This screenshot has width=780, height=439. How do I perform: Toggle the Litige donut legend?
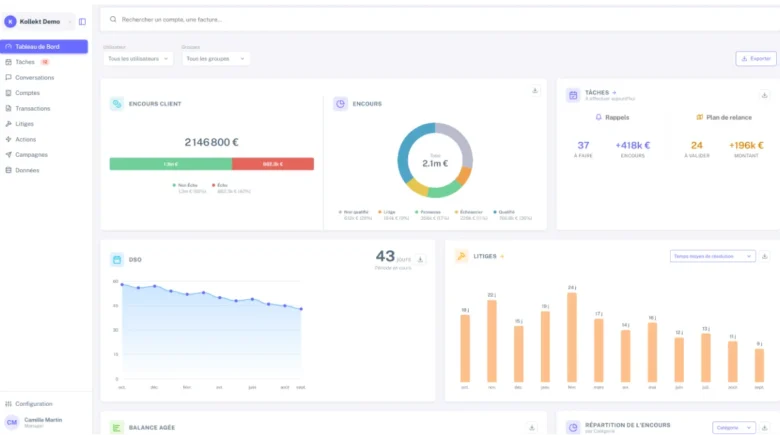tap(394, 215)
